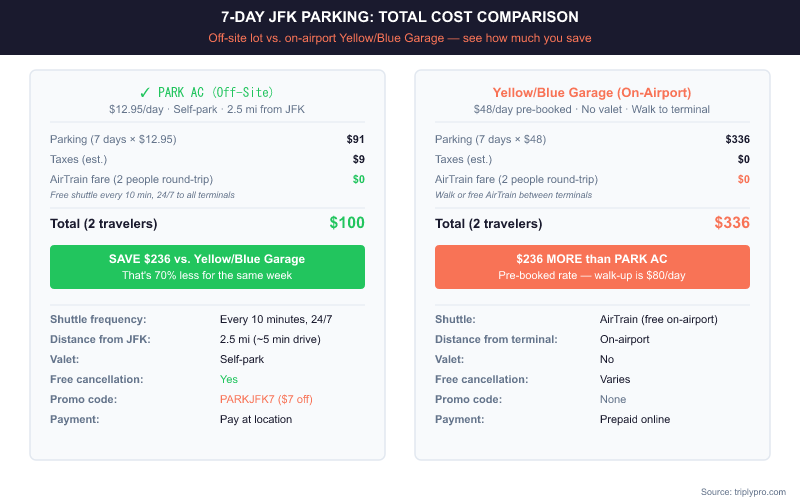This screenshot has height=500, width=800.
Task: Click the garage's $336 parking line amount
Action: [738, 139]
